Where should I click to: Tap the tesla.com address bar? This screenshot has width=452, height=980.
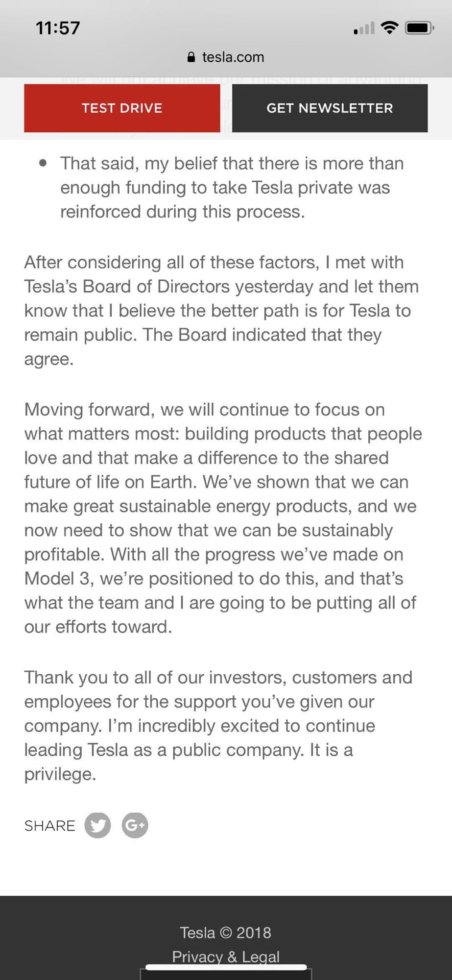click(x=226, y=57)
